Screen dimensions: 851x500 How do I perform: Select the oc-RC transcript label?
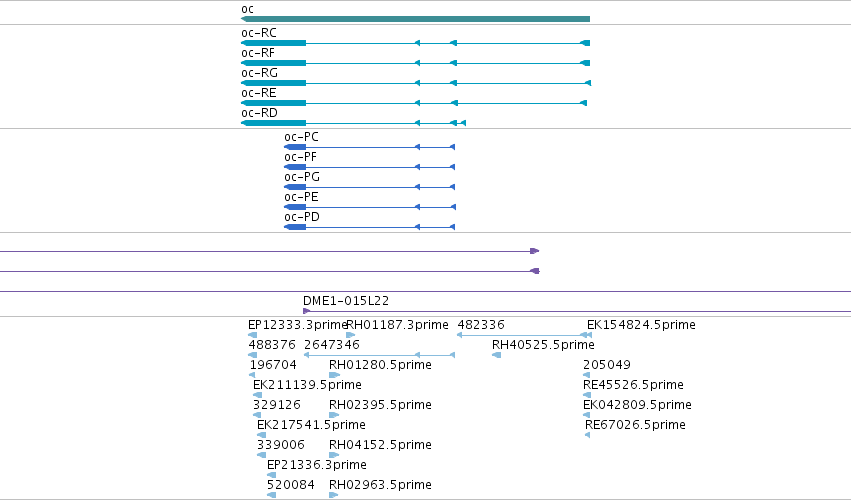click(x=259, y=33)
